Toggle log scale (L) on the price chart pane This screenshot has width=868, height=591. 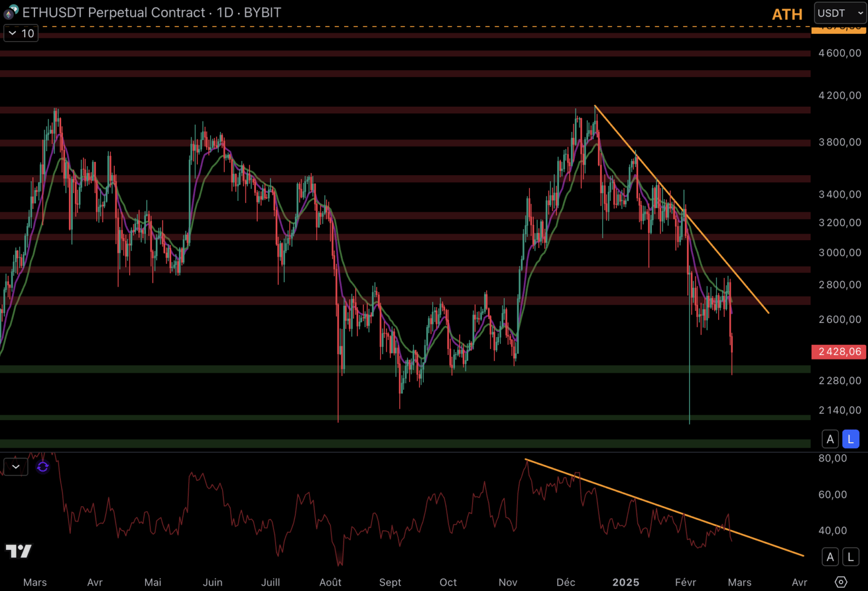tap(850, 439)
